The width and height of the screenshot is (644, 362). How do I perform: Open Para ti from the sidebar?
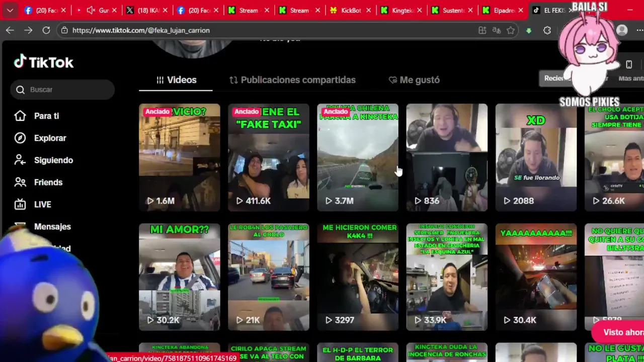(46, 116)
